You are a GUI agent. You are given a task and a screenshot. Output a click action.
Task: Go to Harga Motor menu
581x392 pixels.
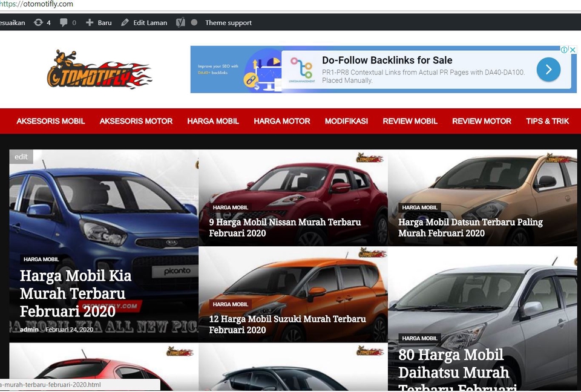pyautogui.click(x=282, y=121)
